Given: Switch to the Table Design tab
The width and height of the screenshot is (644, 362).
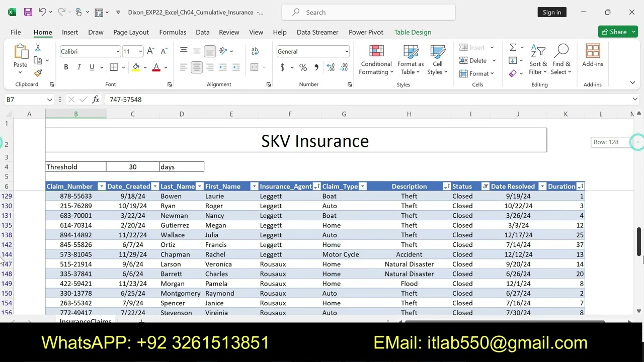Looking at the screenshot, I should pyautogui.click(x=413, y=32).
